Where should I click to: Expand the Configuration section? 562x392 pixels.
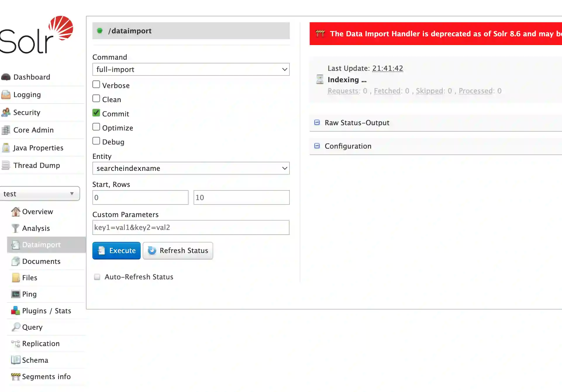pos(348,146)
